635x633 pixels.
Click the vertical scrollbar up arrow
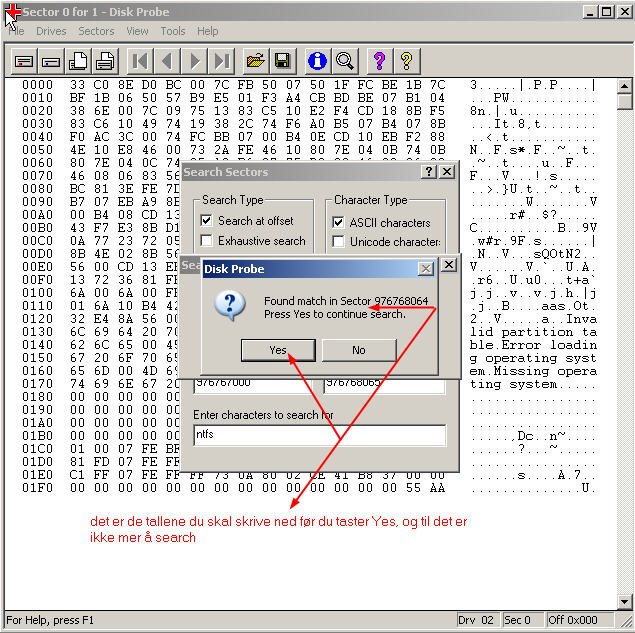point(624,86)
